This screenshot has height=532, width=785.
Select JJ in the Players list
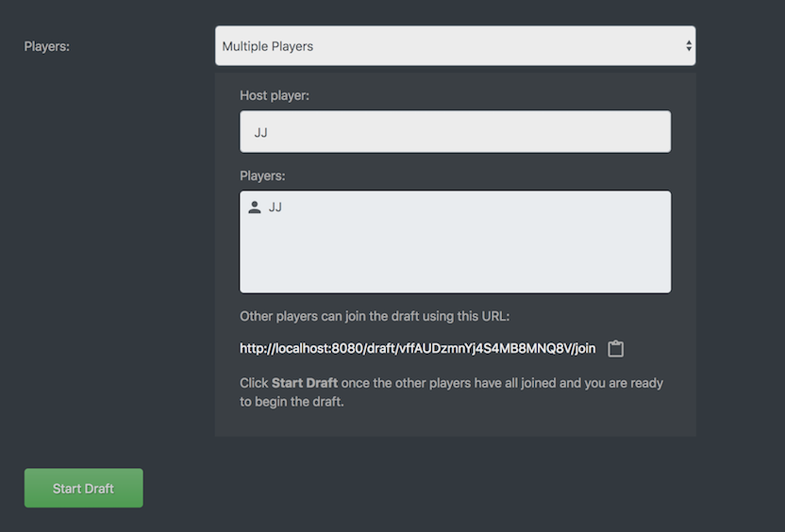tap(276, 208)
